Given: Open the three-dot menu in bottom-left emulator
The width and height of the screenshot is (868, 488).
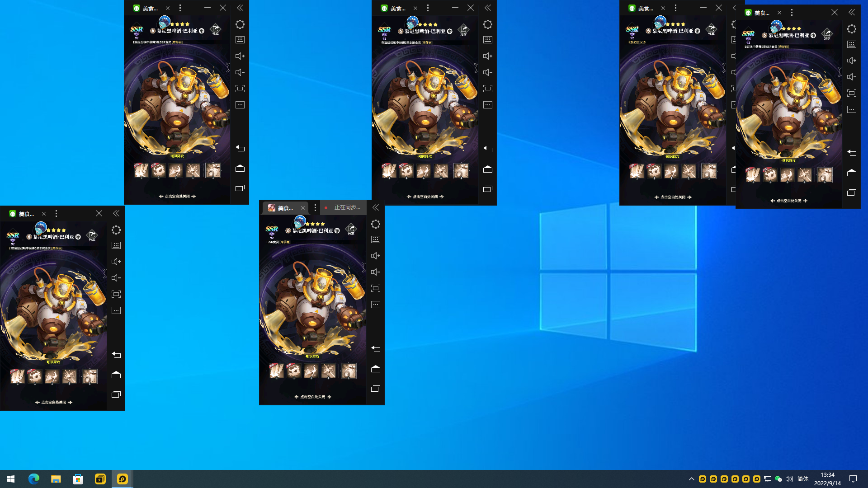Looking at the screenshot, I should pos(56,214).
